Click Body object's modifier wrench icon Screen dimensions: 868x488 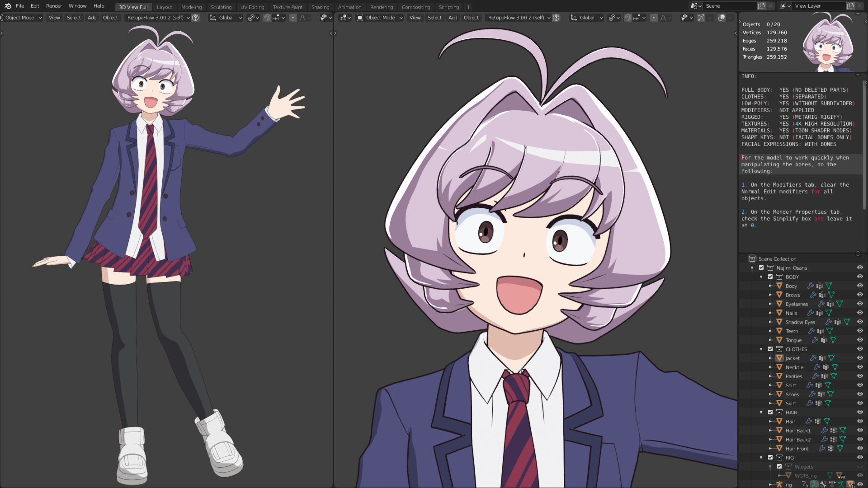(x=810, y=286)
